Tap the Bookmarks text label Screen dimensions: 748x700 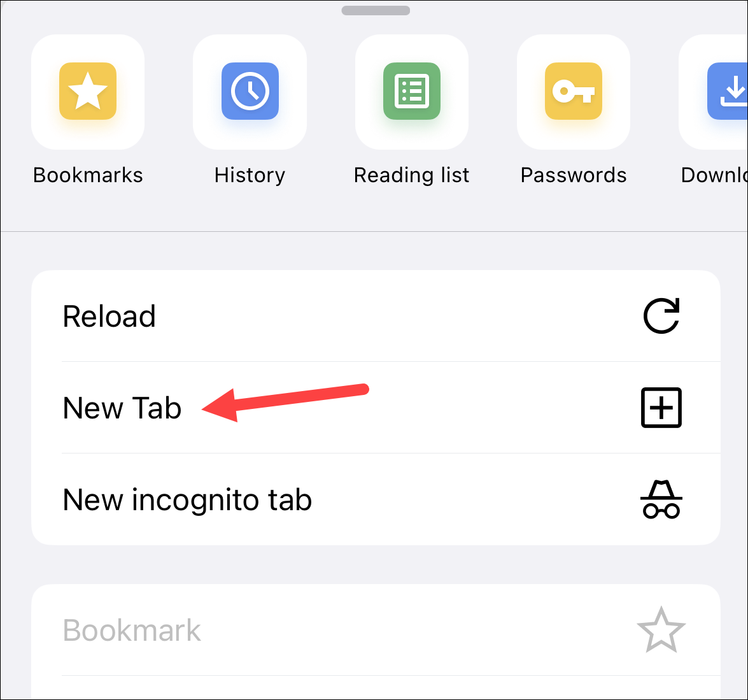click(88, 175)
